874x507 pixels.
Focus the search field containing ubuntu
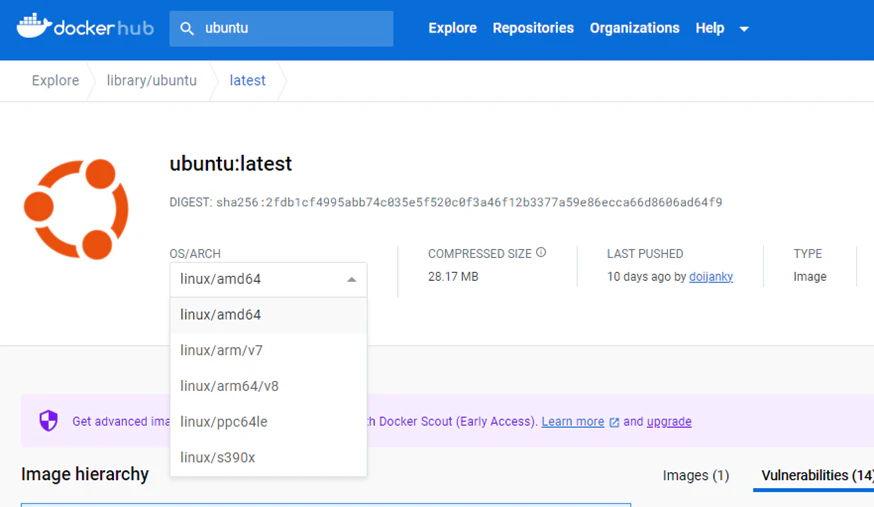tap(281, 28)
